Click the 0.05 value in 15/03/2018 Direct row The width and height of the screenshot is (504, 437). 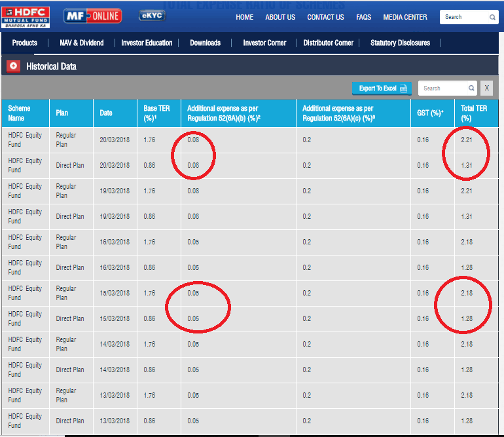[193, 318]
